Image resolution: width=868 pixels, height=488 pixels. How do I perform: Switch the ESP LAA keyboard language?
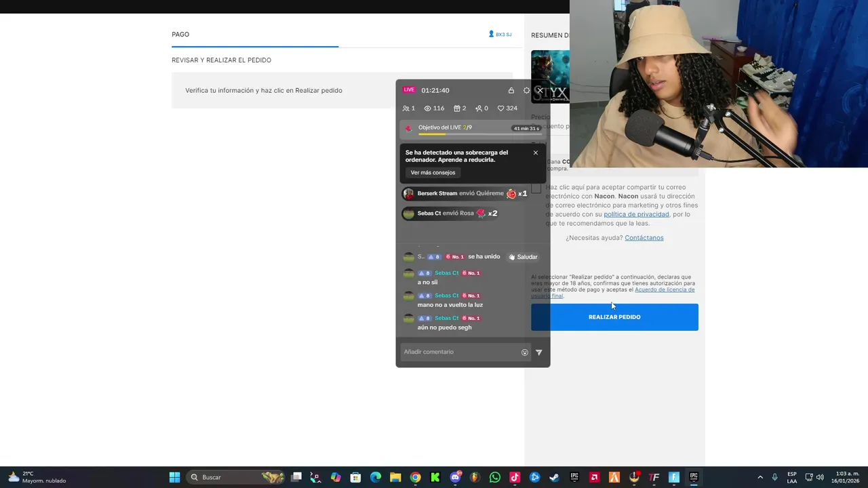coord(792,477)
